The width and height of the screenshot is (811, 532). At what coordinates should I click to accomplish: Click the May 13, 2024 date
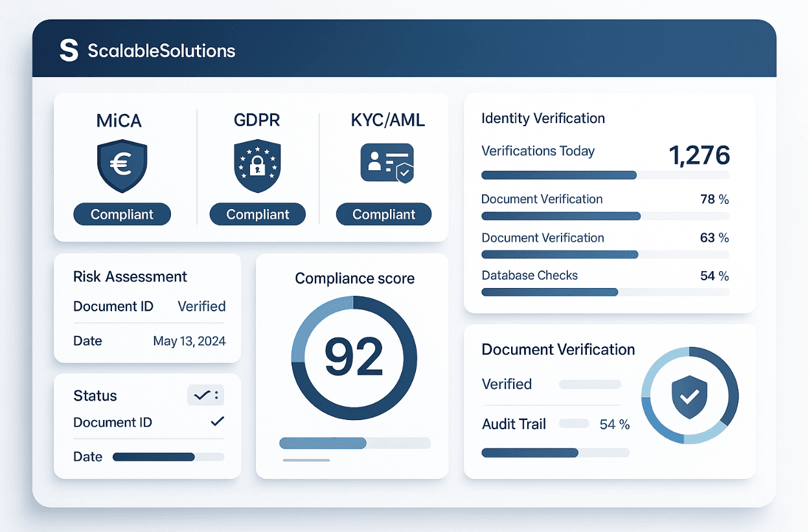(189, 341)
